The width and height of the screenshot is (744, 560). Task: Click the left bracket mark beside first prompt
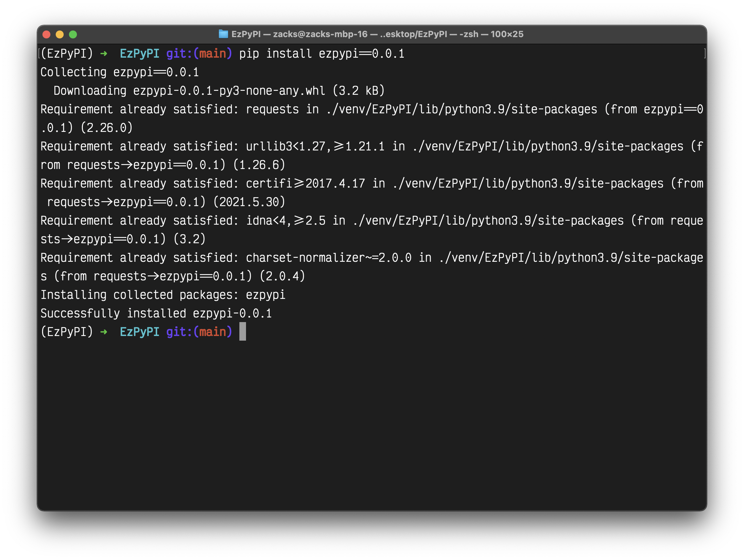click(x=39, y=53)
